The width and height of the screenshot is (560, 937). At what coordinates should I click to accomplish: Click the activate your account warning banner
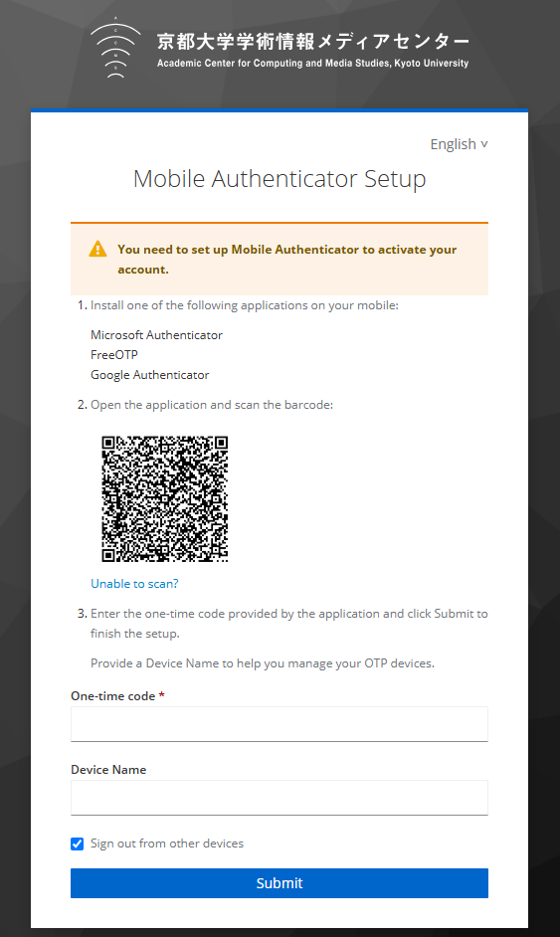point(280,260)
